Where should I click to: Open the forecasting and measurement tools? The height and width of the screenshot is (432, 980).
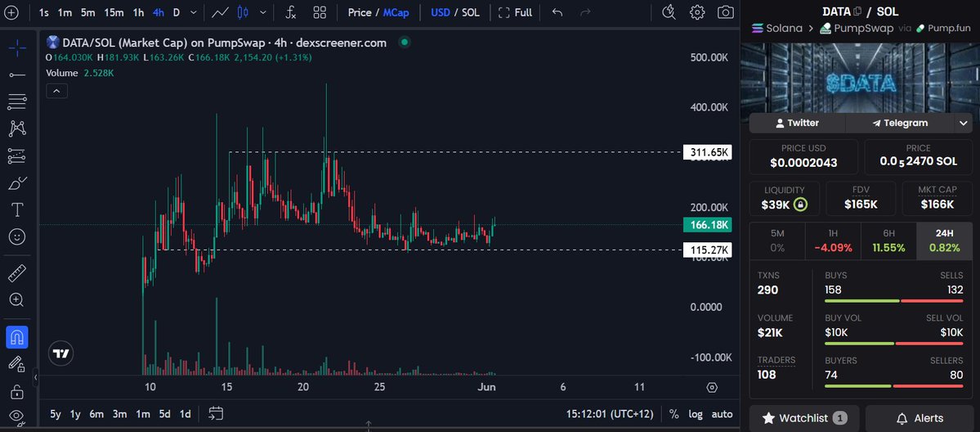coord(17,156)
